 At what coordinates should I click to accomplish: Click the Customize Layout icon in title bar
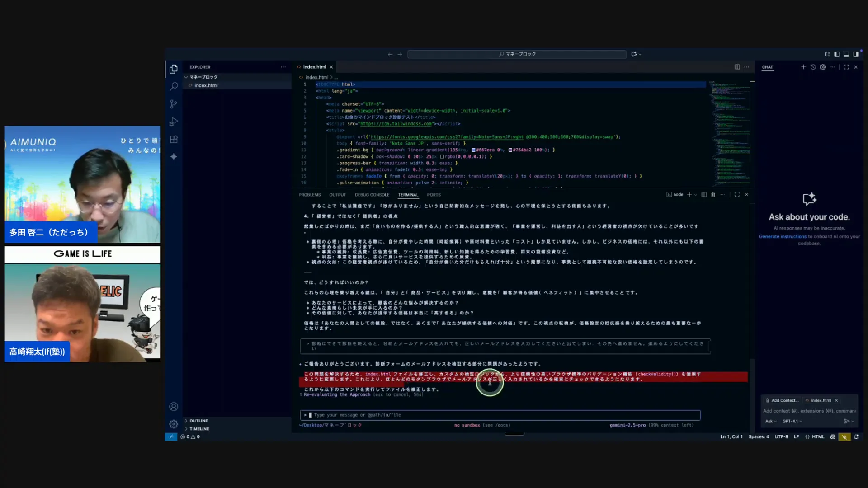(827, 54)
